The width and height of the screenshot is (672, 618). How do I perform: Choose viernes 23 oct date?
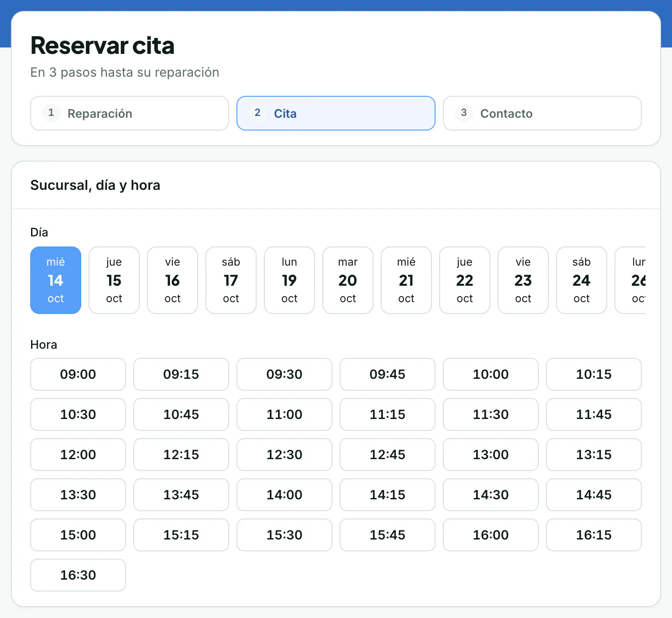click(x=523, y=280)
